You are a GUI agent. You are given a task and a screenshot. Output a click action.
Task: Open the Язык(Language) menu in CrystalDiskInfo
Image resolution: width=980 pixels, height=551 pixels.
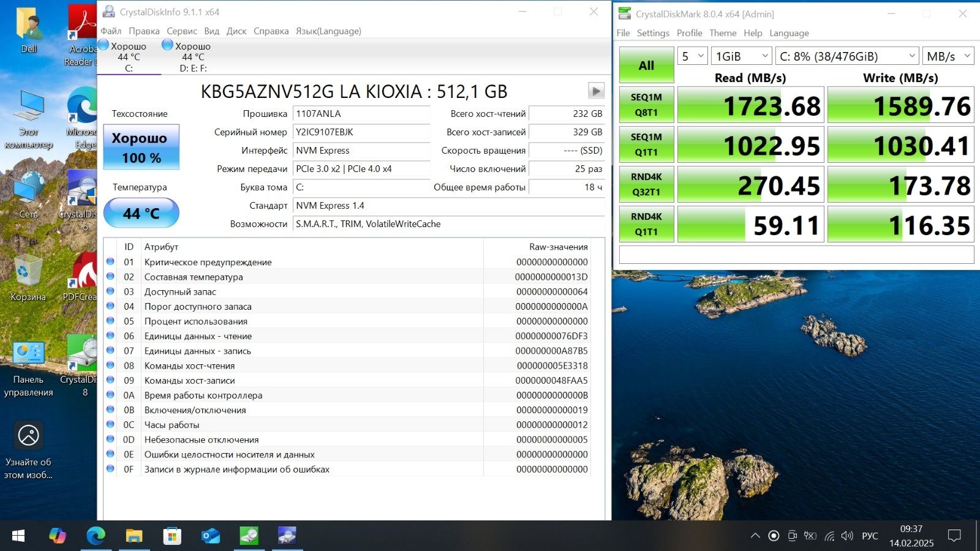(x=328, y=31)
